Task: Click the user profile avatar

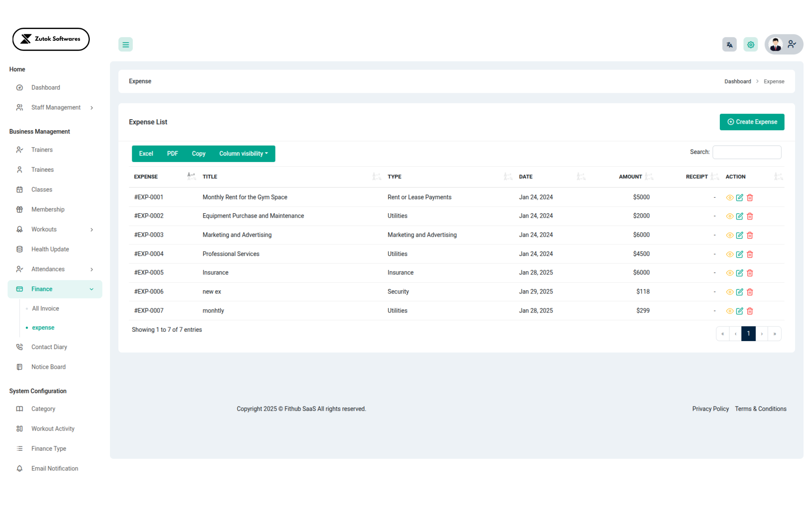Action: coord(775,44)
